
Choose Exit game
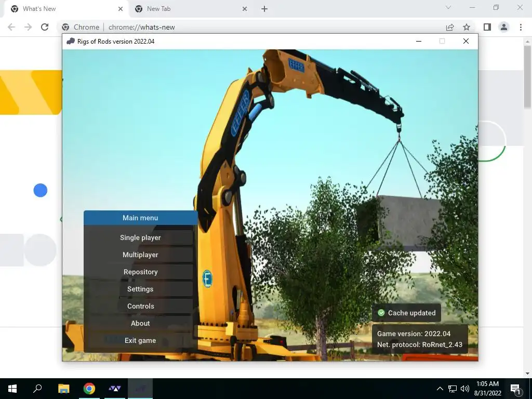(140, 340)
